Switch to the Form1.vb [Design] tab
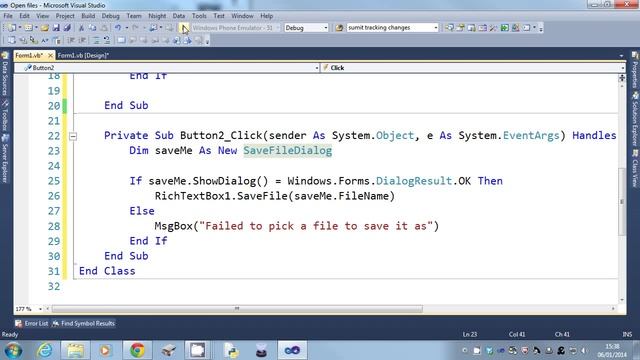Screen dimensions: 640x360 83,56
